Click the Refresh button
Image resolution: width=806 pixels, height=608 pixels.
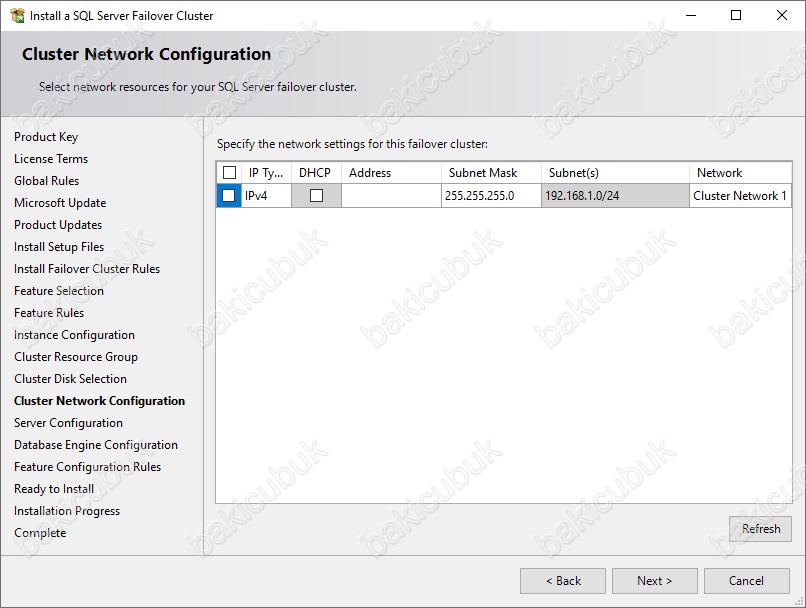tap(760, 529)
